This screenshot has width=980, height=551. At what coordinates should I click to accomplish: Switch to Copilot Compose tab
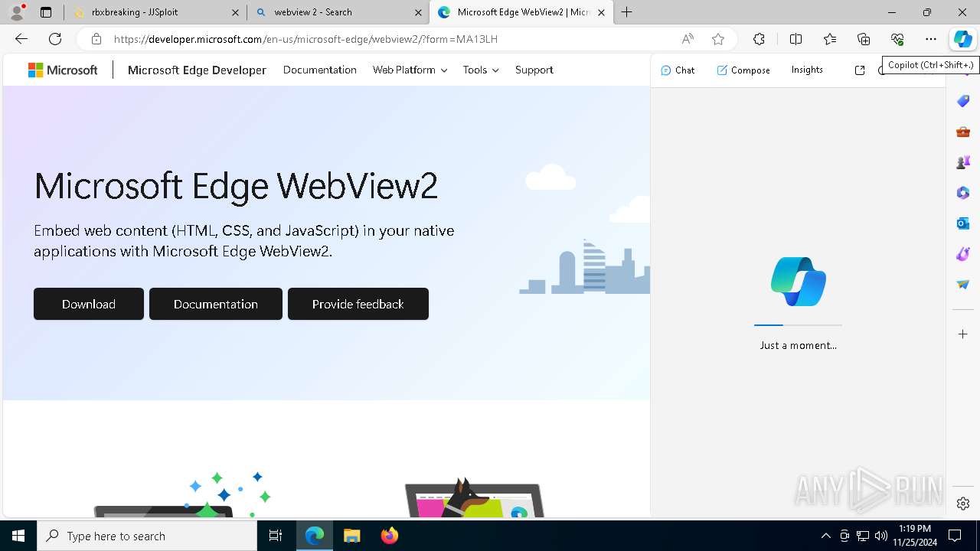tap(743, 70)
